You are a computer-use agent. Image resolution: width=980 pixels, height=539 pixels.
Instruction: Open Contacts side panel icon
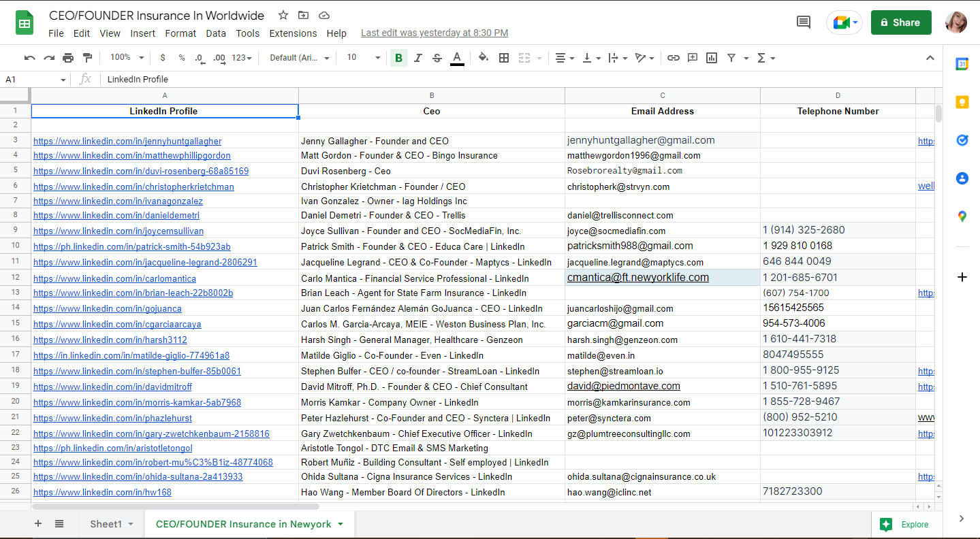[962, 178]
